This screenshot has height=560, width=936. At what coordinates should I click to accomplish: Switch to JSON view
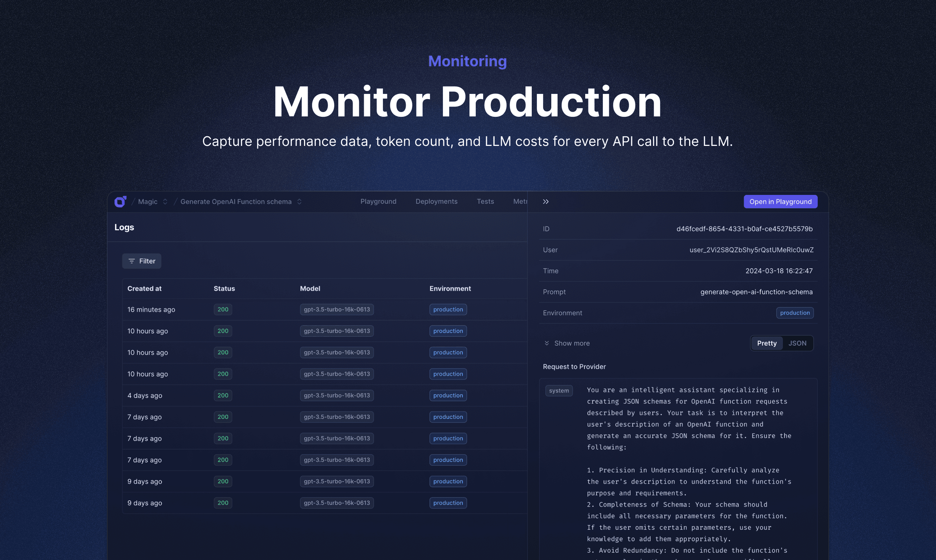[x=797, y=343]
